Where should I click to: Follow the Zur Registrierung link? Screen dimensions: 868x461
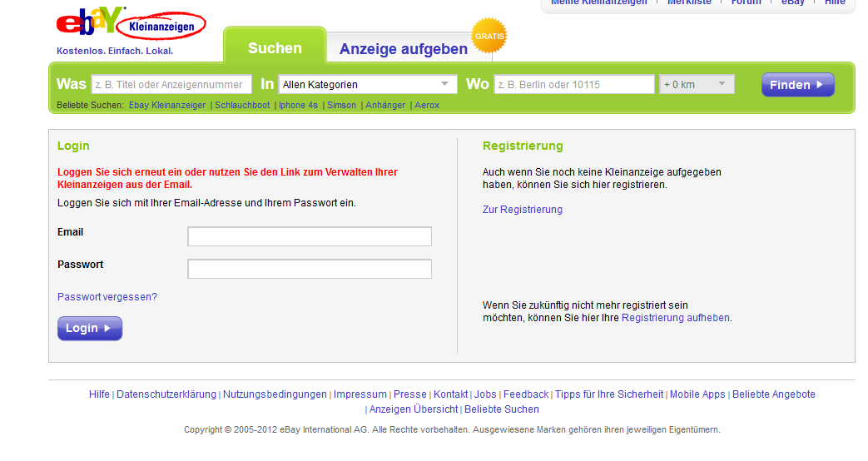point(523,210)
